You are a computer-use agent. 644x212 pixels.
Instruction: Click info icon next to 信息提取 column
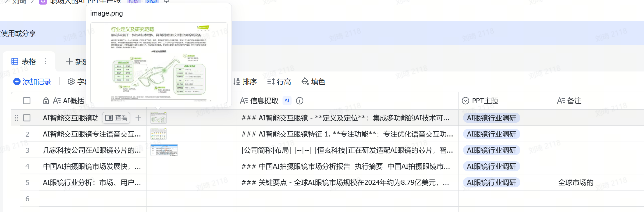pos(300,101)
